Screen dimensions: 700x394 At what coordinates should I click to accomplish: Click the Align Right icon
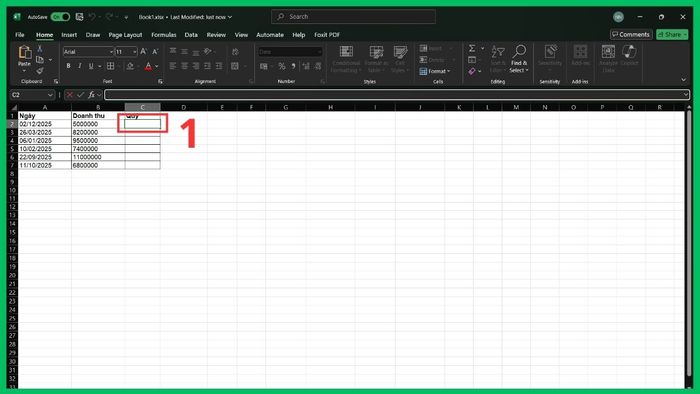[196, 66]
